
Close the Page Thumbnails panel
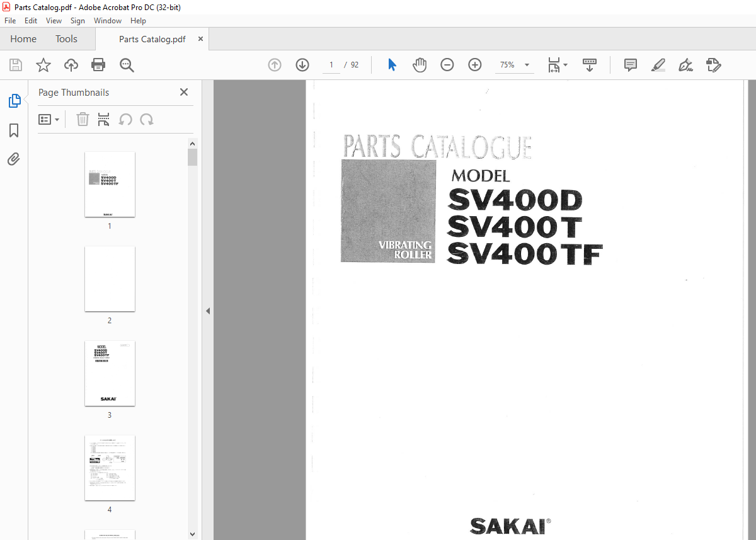(x=184, y=92)
